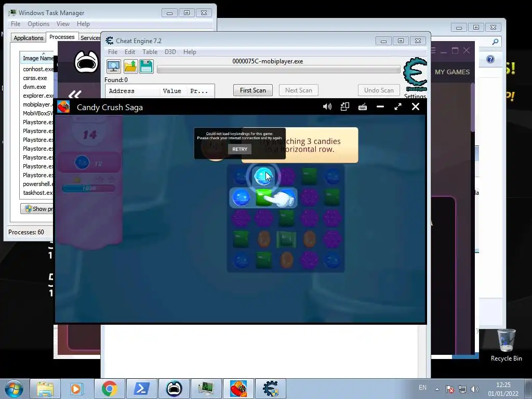
Task: Switch to Task Manager Applications tab
Action: click(x=29, y=37)
